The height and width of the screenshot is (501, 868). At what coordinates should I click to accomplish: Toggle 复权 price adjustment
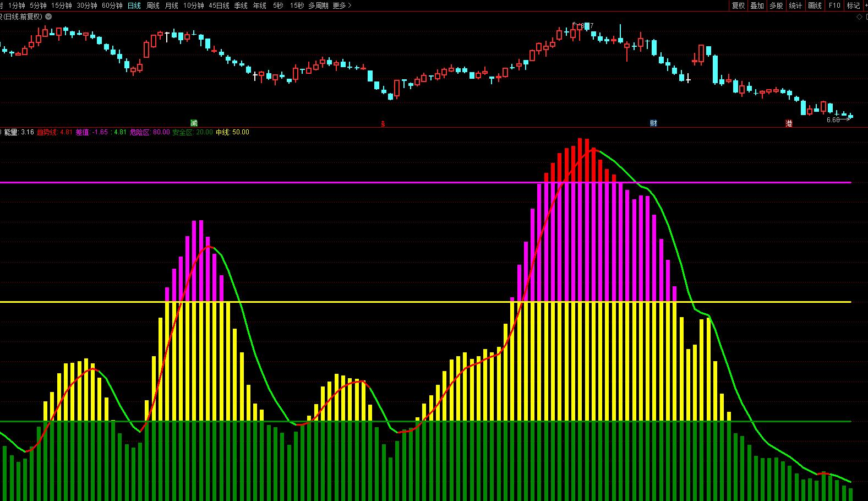tap(738, 6)
